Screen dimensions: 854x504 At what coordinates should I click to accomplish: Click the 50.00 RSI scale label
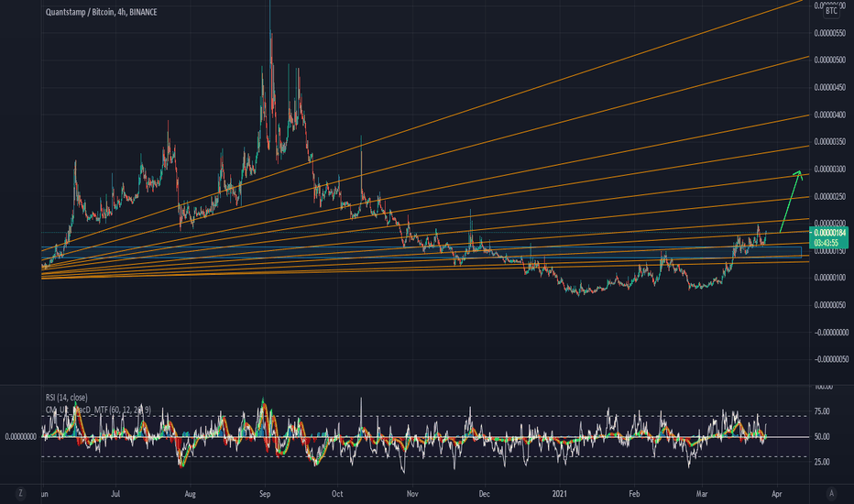coord(822,436)
